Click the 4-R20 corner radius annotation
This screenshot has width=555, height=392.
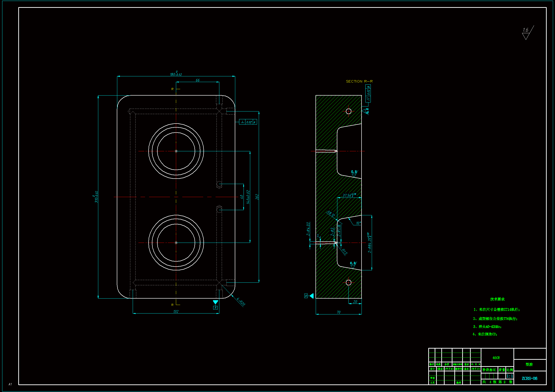(241, 301)
